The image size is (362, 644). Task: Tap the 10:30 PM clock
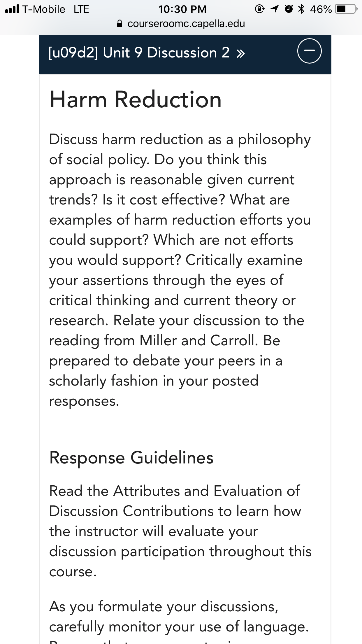tap(182, 9)
